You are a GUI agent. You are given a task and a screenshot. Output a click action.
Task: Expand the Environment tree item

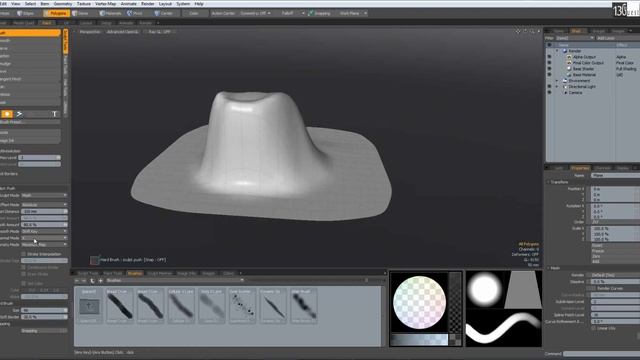coord(557,81)
